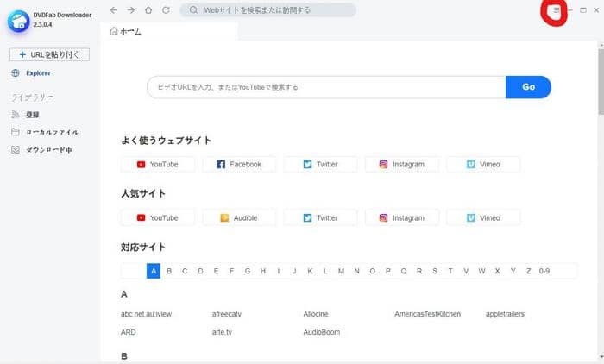Click the download icon beside ダウンロード中
This screenshot has width=604, height=364.
tap(16, 150)
